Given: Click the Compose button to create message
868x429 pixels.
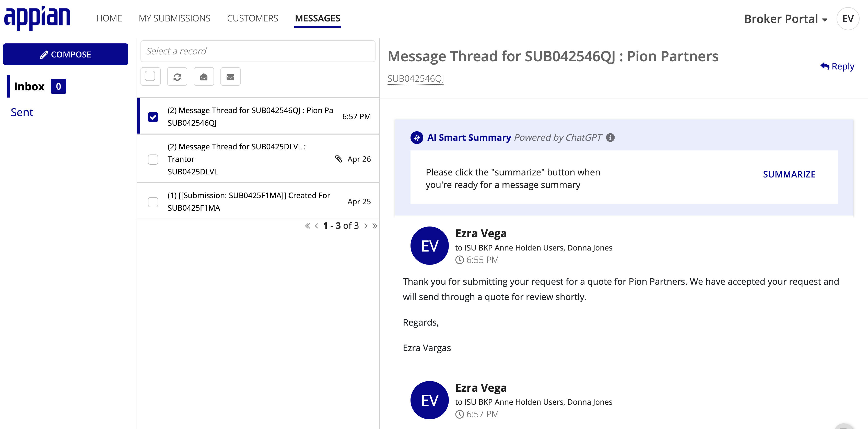Looking at the screenshot, I should tap(66, 54).
